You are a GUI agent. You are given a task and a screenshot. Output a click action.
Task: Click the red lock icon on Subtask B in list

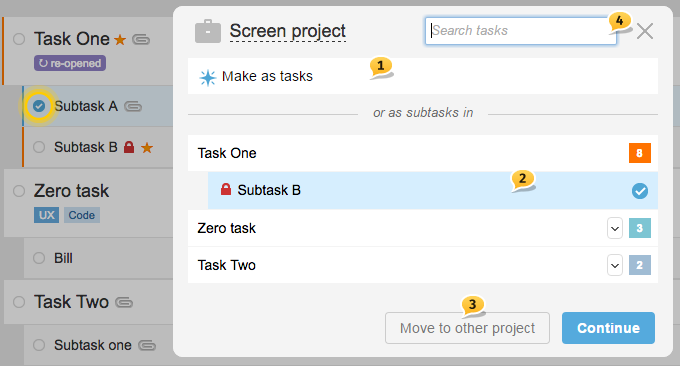pos(129,147)
